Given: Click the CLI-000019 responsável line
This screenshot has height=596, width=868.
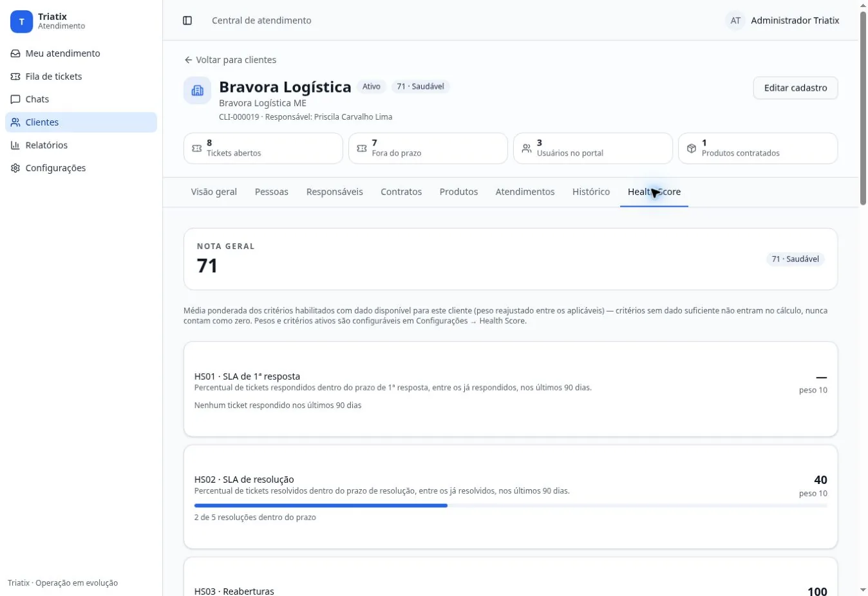Looking at the screenshot, I should [305, 117].
